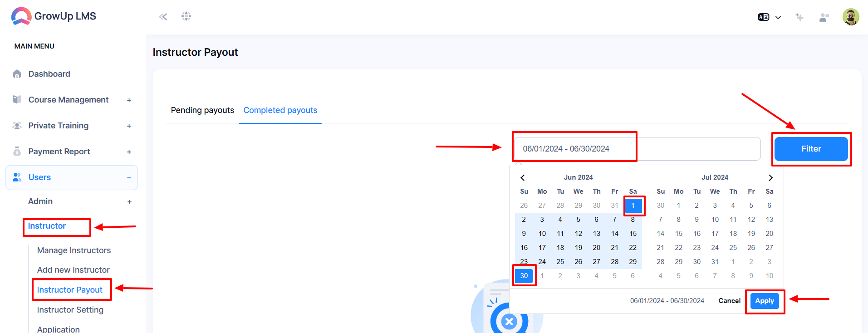Apply the selected date range
The height and width of the screenshot is (333, 868).
click(x=765, y=301)
